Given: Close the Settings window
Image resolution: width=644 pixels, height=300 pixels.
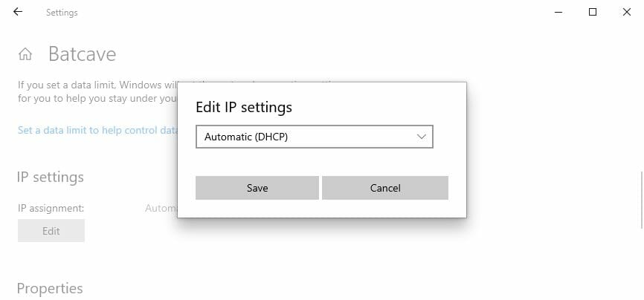Looking at the screenshot, I should click(627, 13).
